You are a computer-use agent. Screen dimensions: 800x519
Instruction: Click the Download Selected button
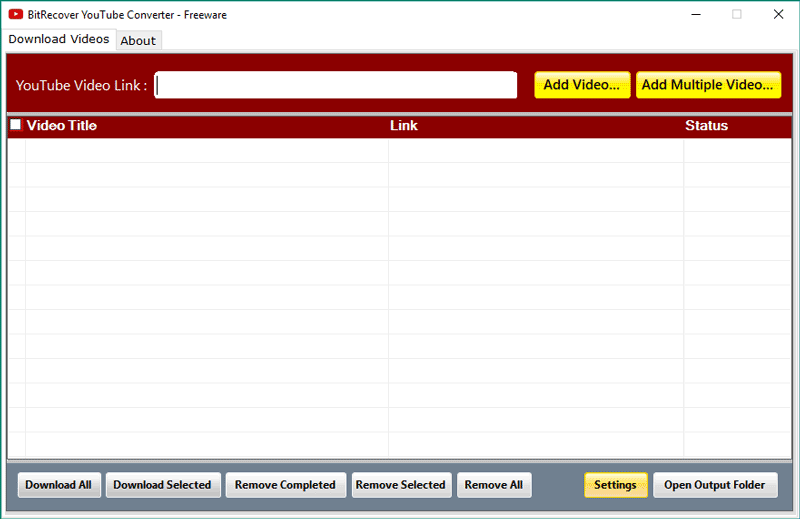[x=163, y=485]
